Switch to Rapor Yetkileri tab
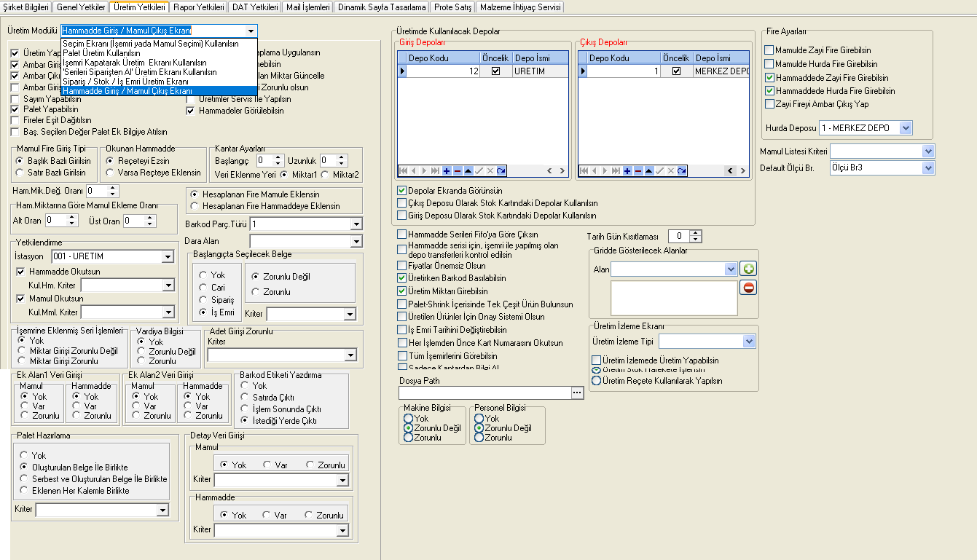 [199, 7]
